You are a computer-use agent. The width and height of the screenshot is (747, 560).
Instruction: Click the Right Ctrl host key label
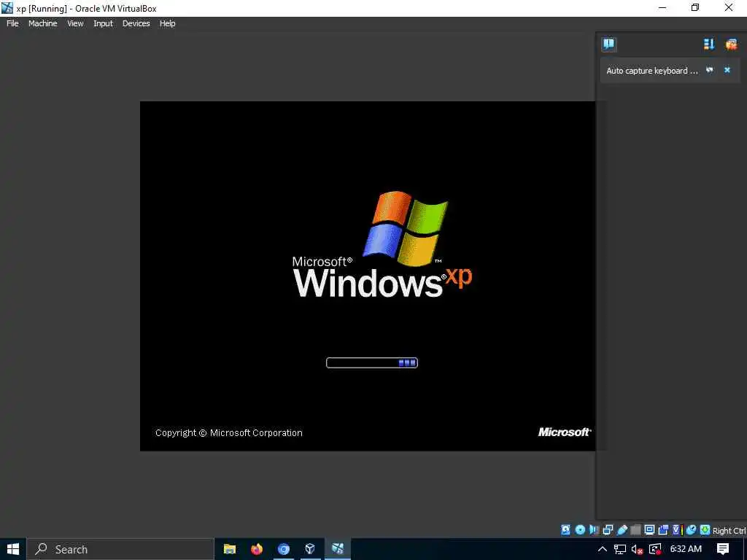729,531
